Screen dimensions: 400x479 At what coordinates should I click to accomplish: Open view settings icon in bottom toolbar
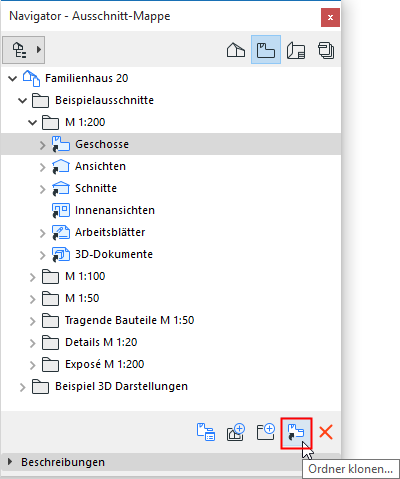(206, 433)
